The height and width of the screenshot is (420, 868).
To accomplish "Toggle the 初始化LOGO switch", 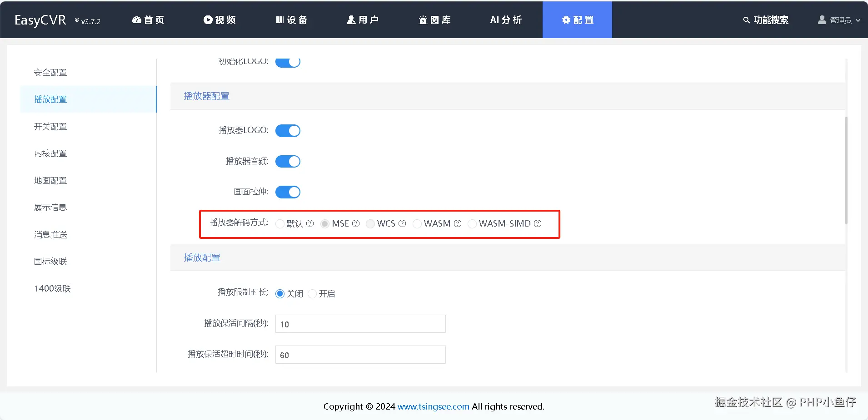I will [x=288, y=62].
